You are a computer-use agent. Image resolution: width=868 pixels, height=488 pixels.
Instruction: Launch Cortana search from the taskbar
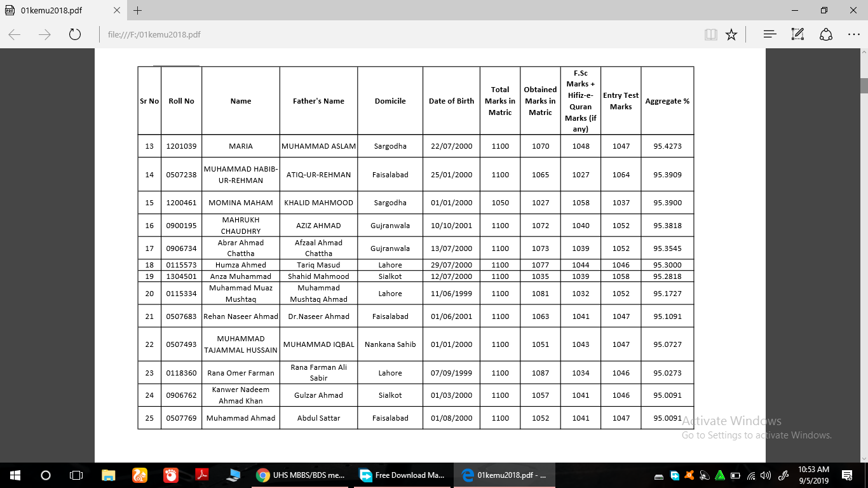click(44, 475)
